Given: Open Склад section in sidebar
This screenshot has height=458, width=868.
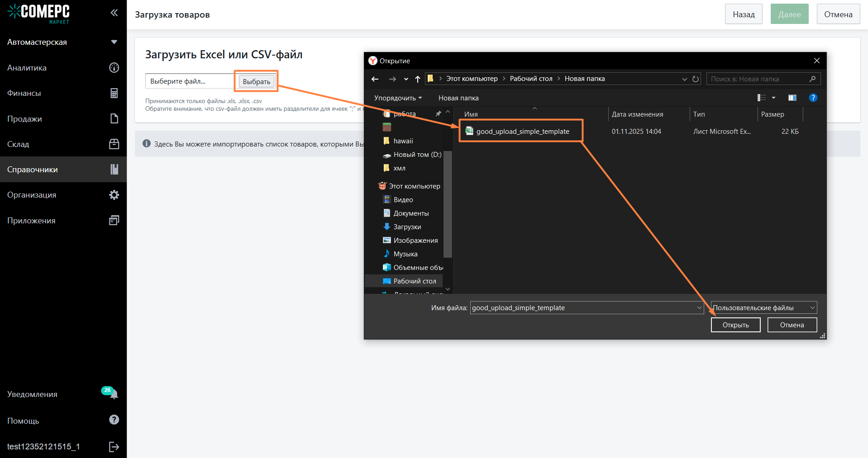Looking at the screenshot, I should click(63, 144).
